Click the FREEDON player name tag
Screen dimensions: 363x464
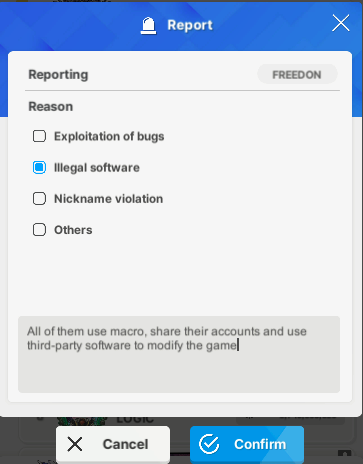pyautogui.click(x=297, y=75)
